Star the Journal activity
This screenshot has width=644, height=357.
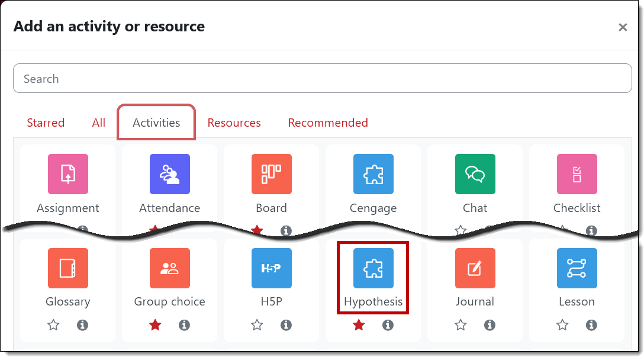[460, 324]
